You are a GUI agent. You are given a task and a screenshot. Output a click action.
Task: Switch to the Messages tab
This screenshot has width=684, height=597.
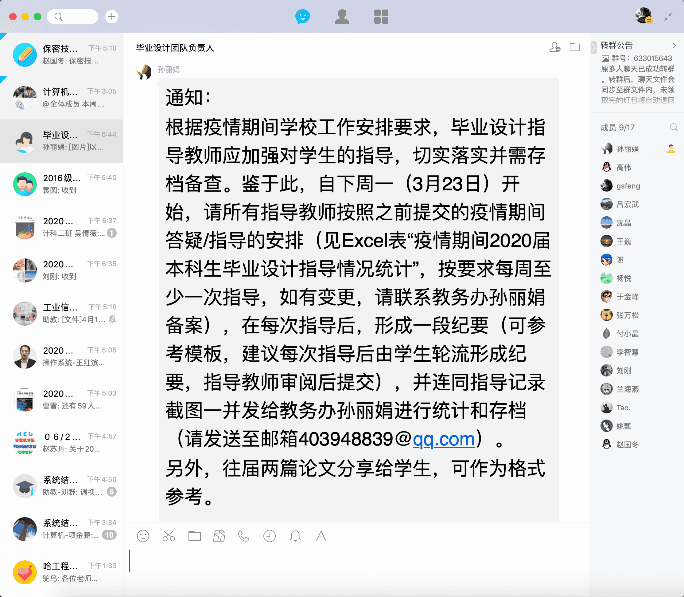click(x=303, y=16)
